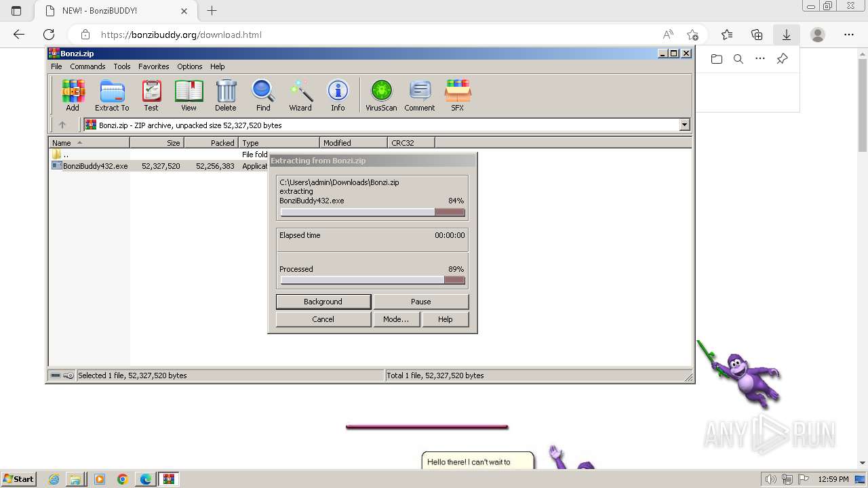Click browser back arrow
The width and height of the screenshot is (868, 488).
[19, 35]
